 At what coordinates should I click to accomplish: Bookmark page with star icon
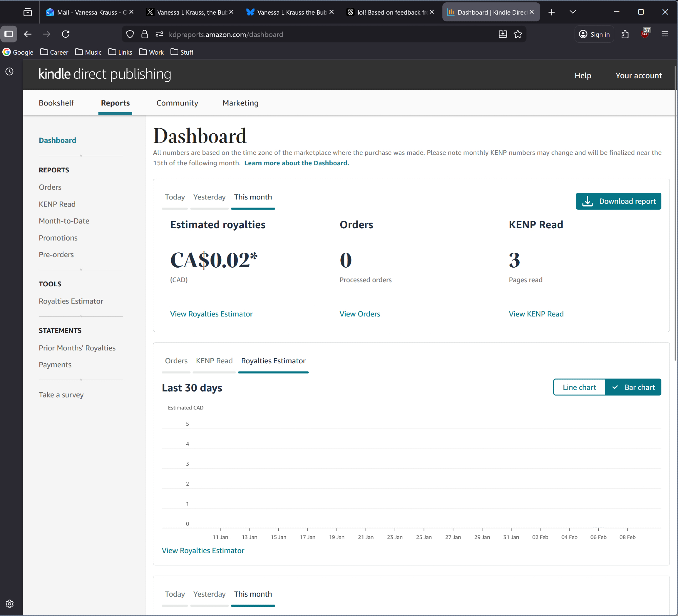point(518,34)
